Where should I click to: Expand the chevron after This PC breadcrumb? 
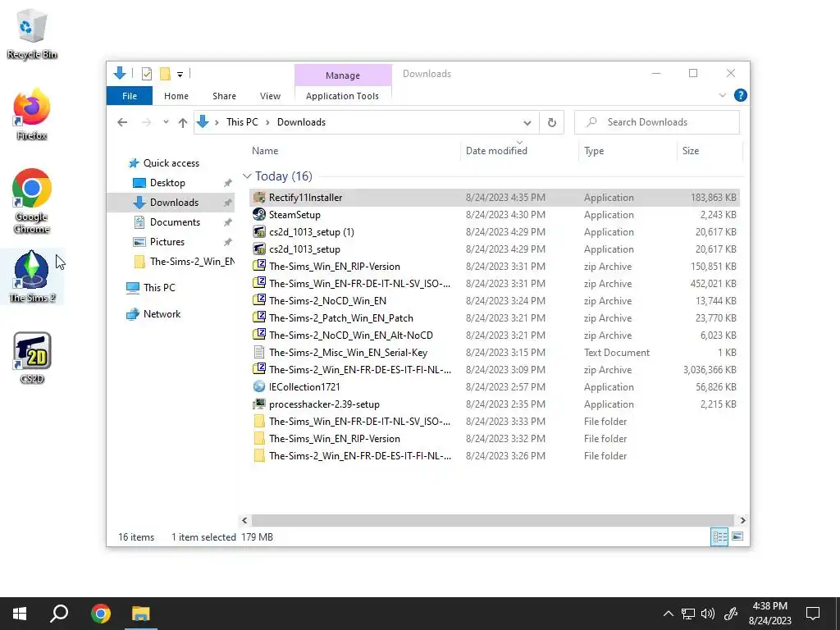267,122
